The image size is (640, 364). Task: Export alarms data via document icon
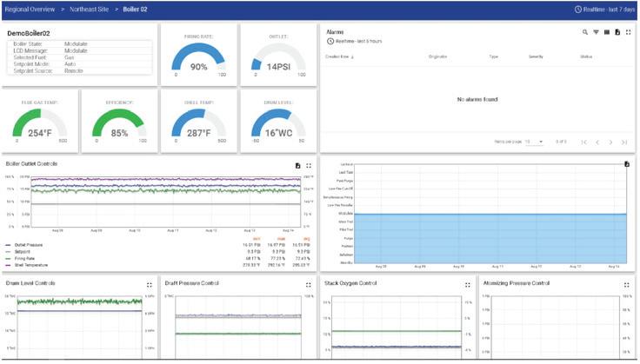[617, 32]
